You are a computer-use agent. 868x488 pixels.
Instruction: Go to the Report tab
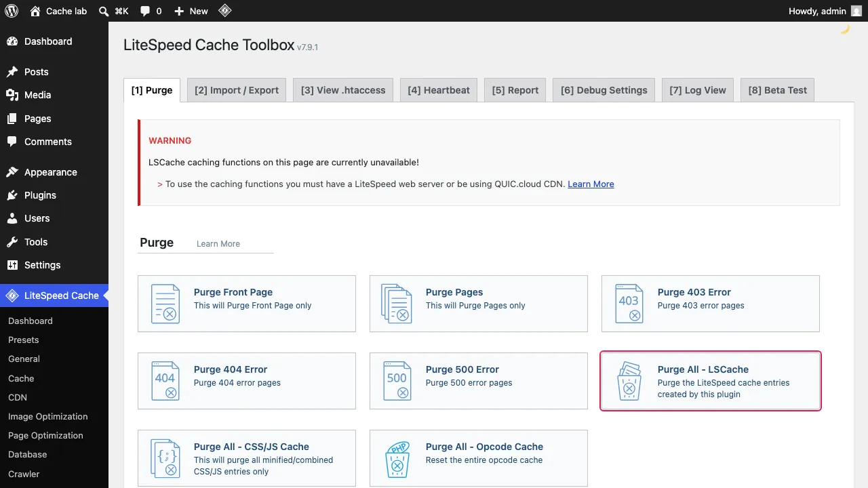pos(515,90)
